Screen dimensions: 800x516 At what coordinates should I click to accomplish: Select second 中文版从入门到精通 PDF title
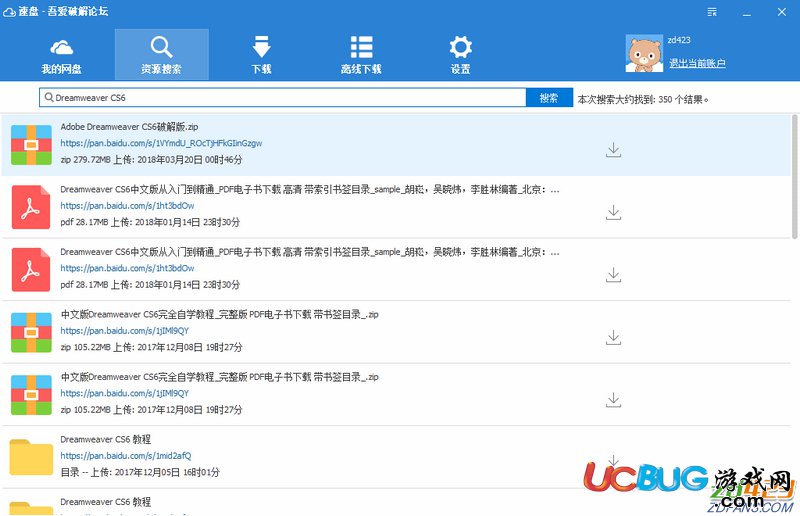point(310,252)
